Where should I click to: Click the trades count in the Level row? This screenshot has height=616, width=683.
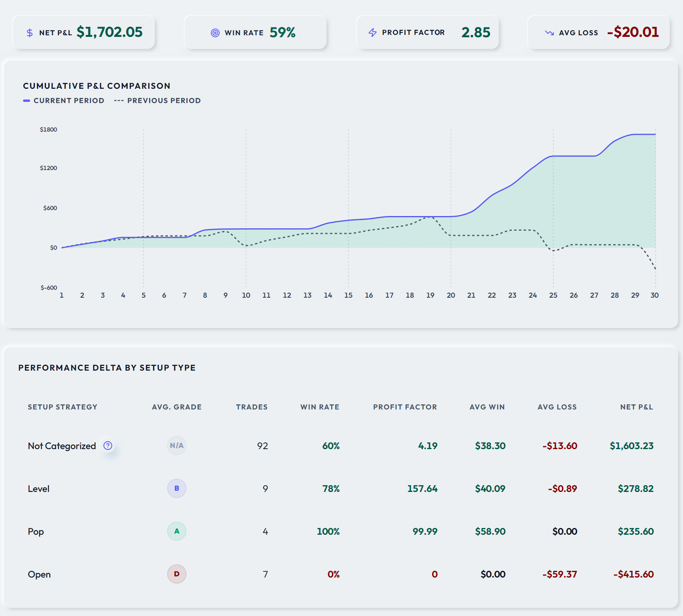pyautogui.click(x=266, y=489)
